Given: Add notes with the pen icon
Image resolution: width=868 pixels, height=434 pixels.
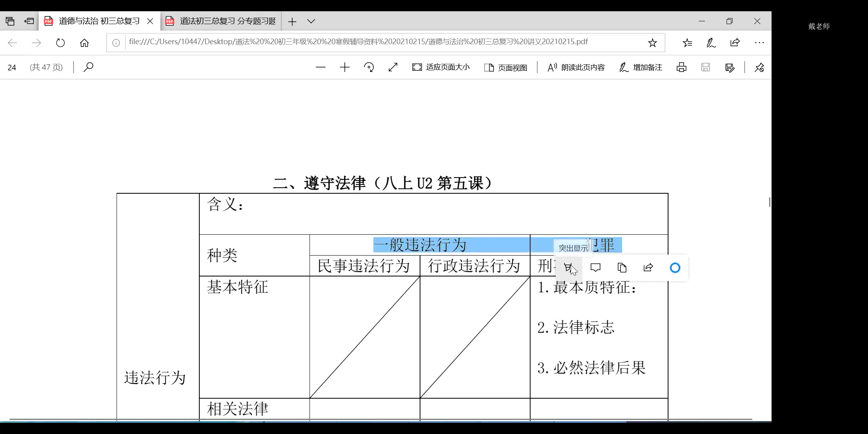Looking at the screenshot, I should tap(711, 43).
